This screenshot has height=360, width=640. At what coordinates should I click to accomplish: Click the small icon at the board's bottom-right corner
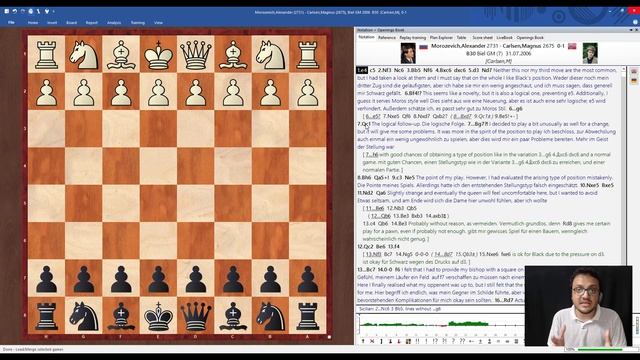(x=329, y=337)
